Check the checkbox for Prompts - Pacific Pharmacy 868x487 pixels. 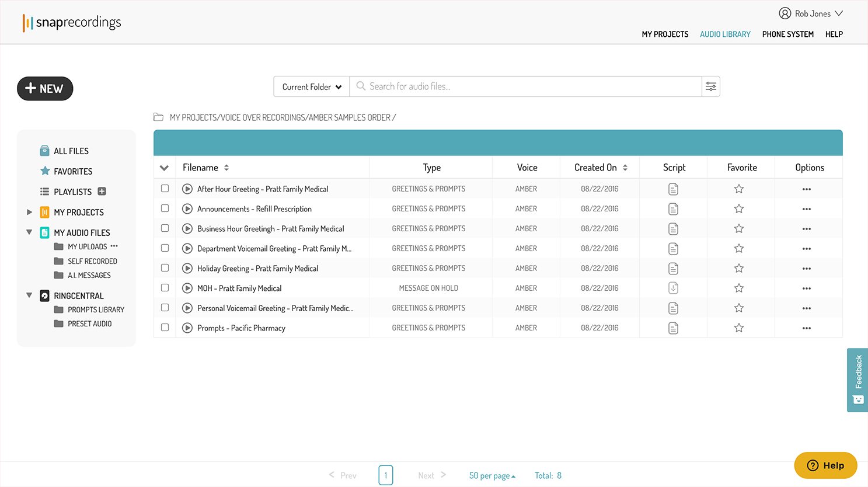(x=165, y=328)
